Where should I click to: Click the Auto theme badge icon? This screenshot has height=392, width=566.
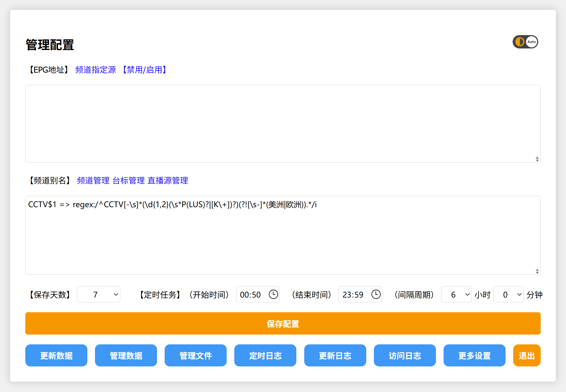click(531, 42)
